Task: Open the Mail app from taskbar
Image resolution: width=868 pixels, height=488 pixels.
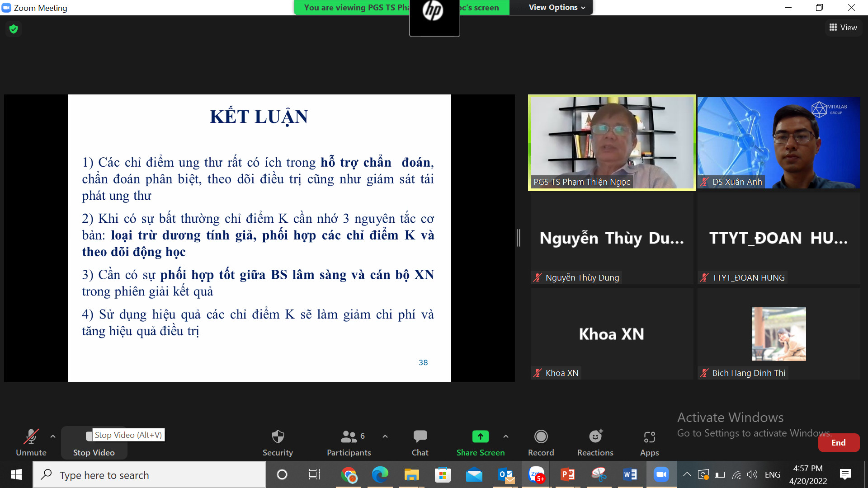Action: click(x=474, y=474)
